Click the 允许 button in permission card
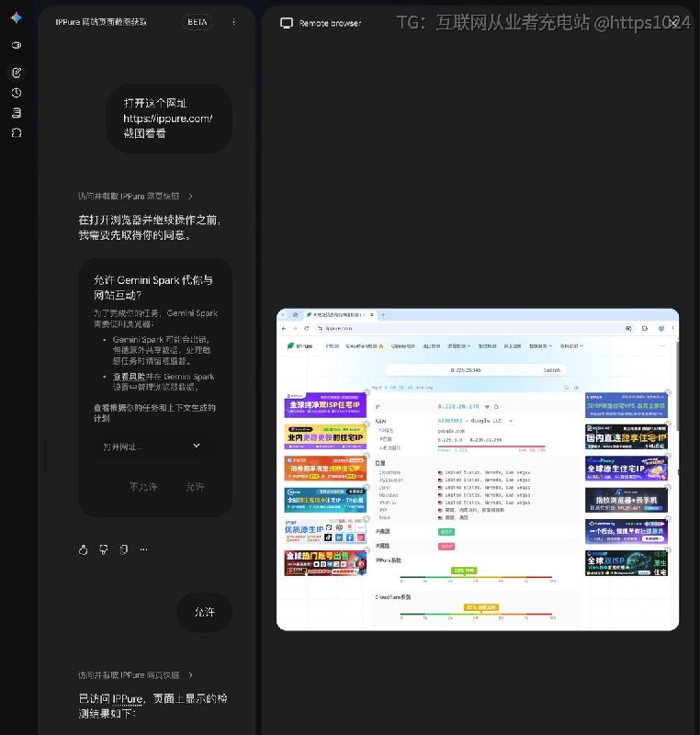Viewport: 700px width, 735px height. (195, 487)
